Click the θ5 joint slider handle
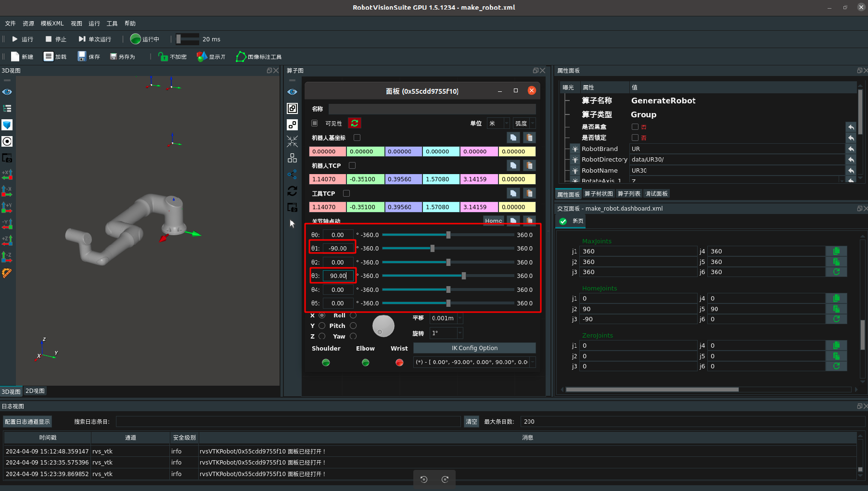Screen dimensions: 868x491 click(448, 303)
